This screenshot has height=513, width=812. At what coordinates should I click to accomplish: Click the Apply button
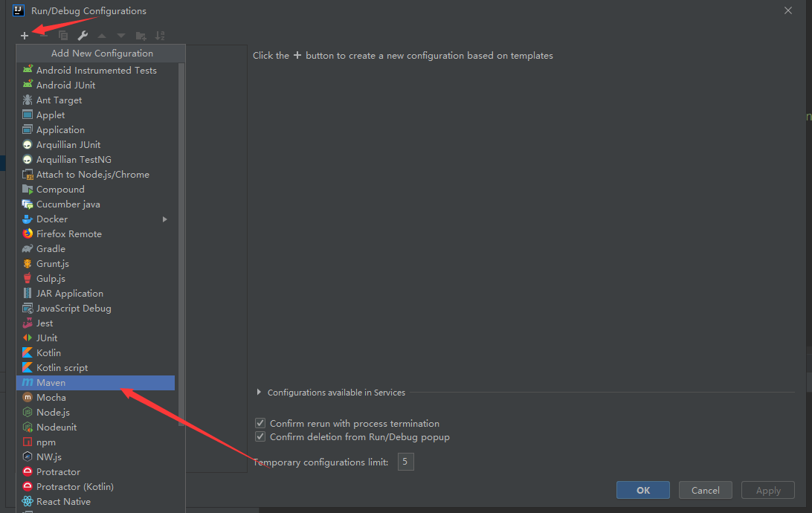point(768,490)
